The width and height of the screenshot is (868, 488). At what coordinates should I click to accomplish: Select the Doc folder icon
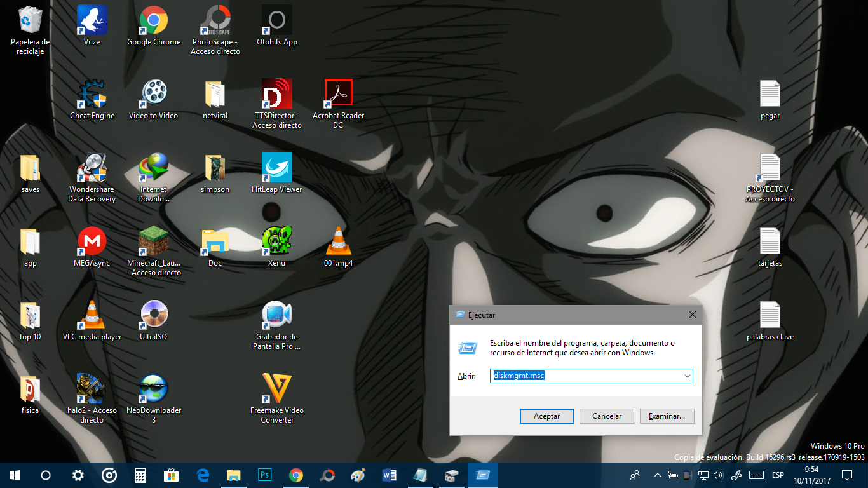pyautogui.click(x=215, y=247)
